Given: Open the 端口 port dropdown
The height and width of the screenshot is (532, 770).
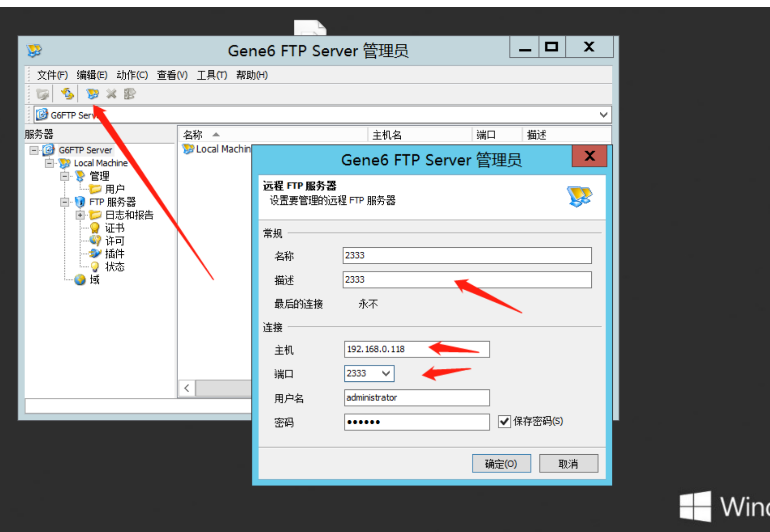Looking at the screenshot, I should pyautogui.click(x=386, y=373).
